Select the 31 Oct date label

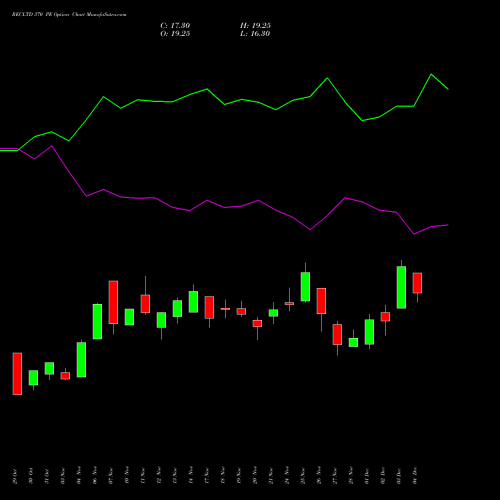coord(47,476)
